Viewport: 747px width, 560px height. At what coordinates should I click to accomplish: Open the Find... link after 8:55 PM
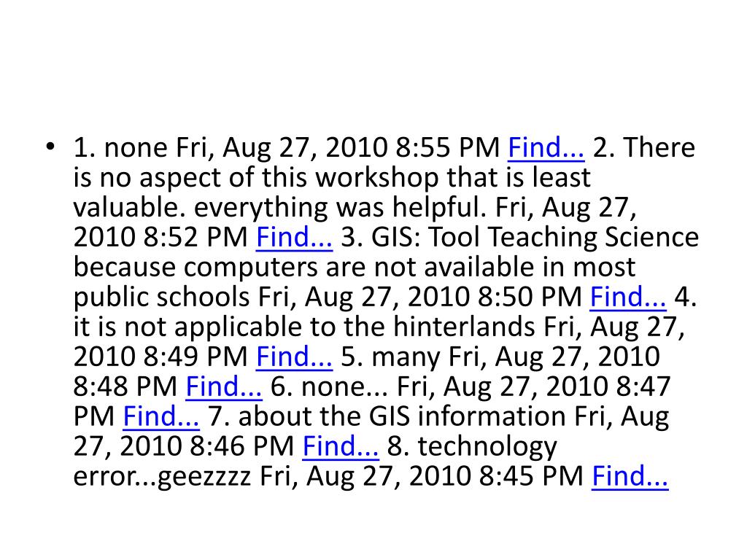pyautogui.click(x=546, y=147)
